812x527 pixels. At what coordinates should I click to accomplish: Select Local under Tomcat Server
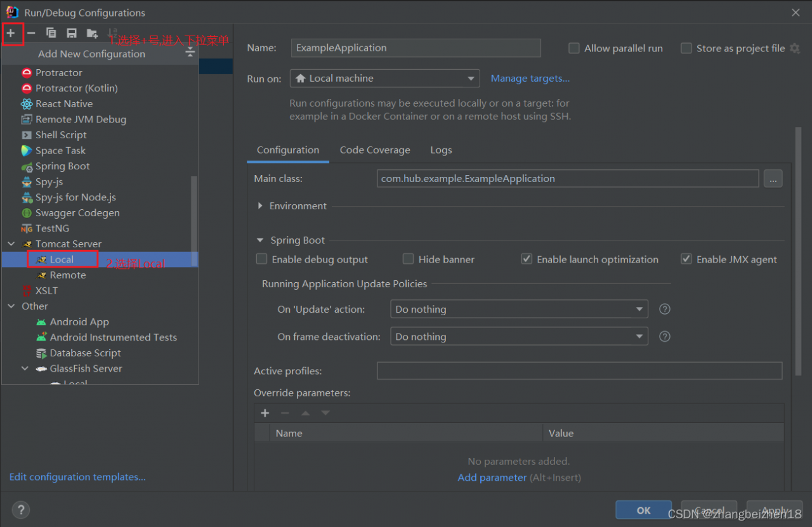point(100,259)
